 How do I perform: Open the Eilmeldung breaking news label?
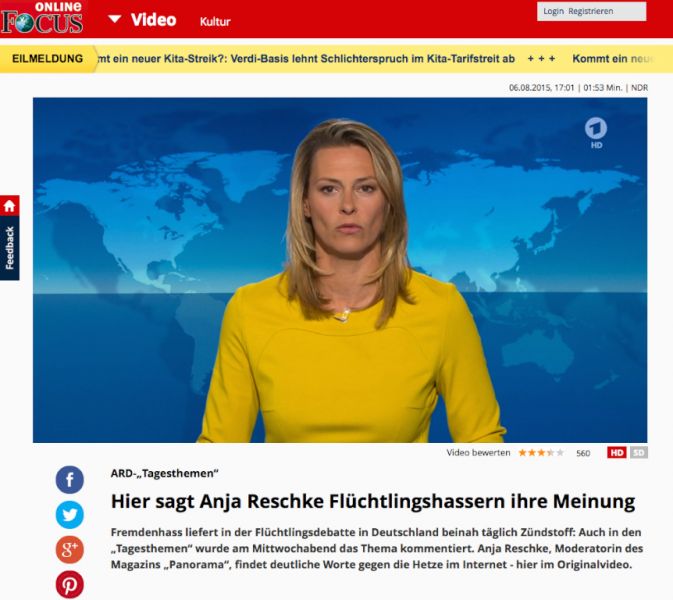click(x=48, y=59)
